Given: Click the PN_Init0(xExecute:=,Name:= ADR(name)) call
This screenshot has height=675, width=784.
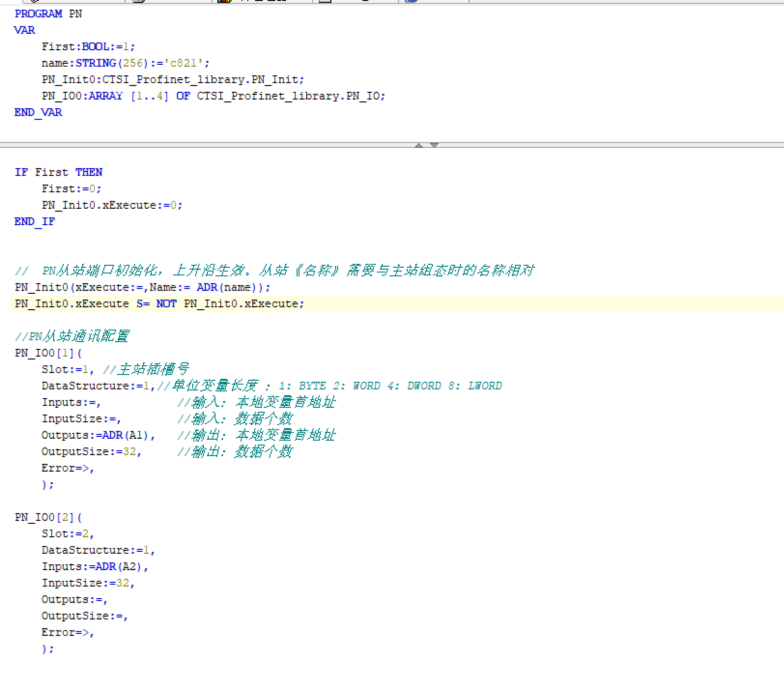Looking at the screenshot, I should 143,287.
